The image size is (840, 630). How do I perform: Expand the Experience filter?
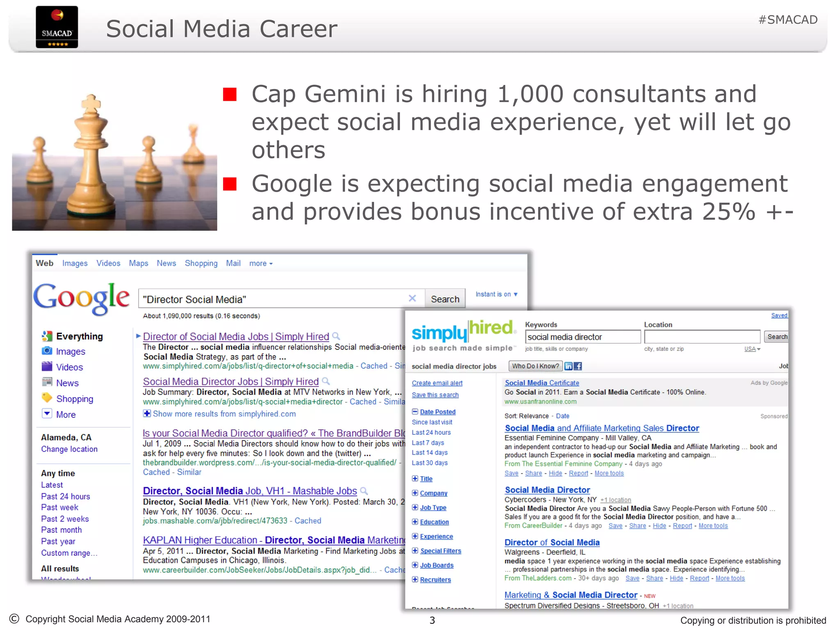click(x=415, y=536)
